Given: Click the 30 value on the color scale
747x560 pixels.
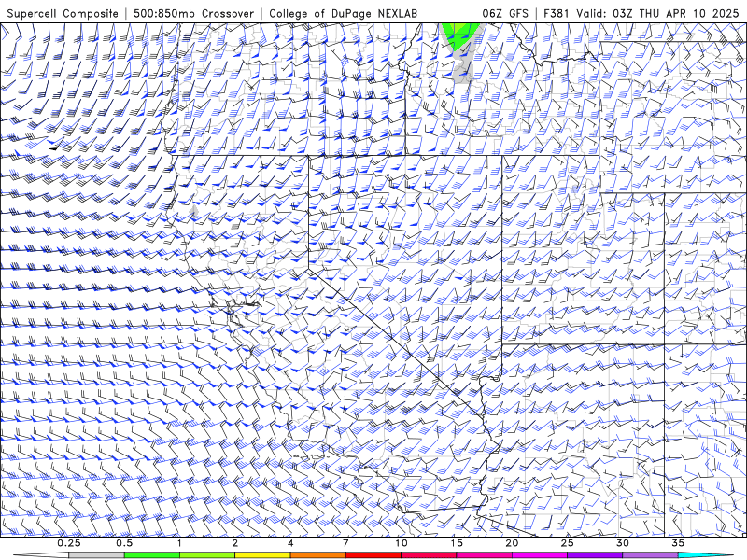Looking at the screenshot, I should pos(622,543).
